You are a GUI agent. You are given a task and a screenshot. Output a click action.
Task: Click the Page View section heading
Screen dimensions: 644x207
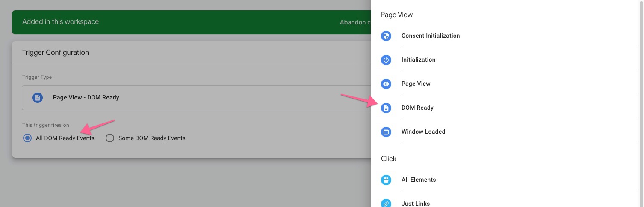click(x=397, y=15)
